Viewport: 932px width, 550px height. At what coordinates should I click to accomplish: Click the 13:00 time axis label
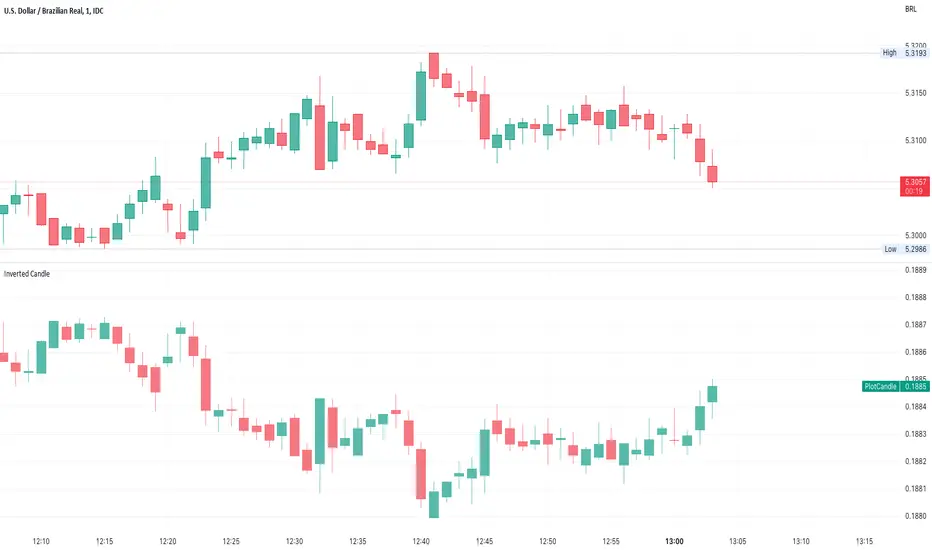click(674, 541)
